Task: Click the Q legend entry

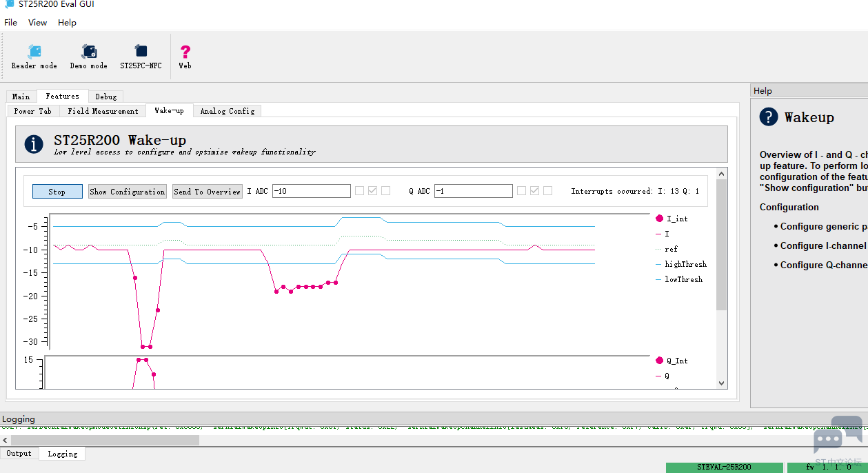Action: (662, 376)
